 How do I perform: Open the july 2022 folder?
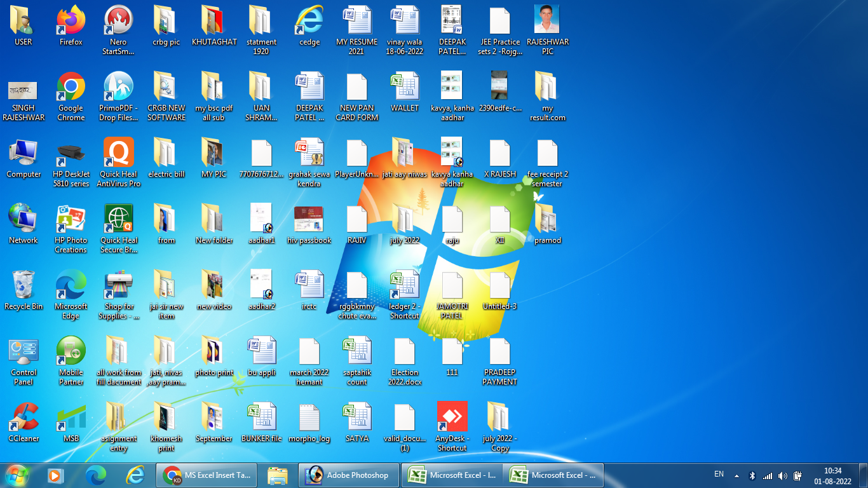tap(405, 224)
